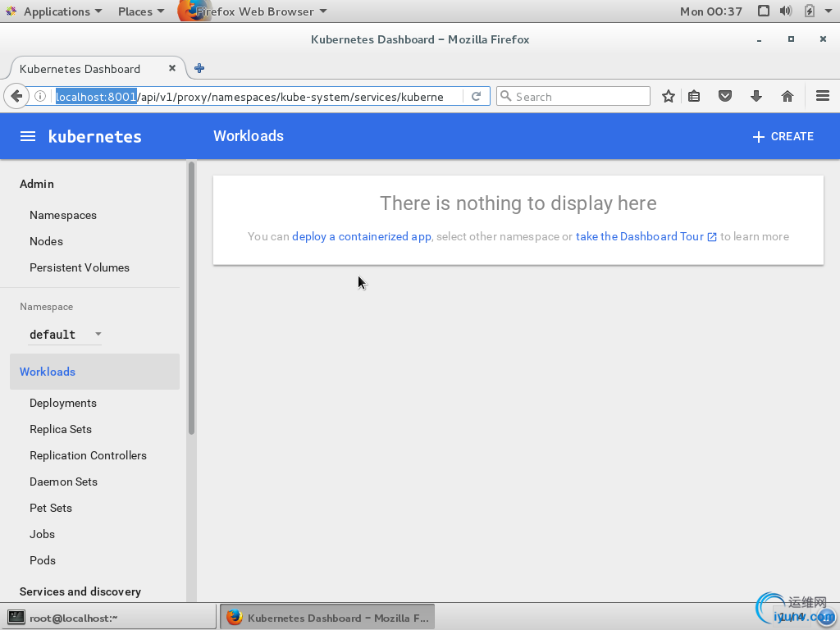Viewport: 840px width, 630px height.
Task: Open a new tab with plus icon
Action: [199, 69]
